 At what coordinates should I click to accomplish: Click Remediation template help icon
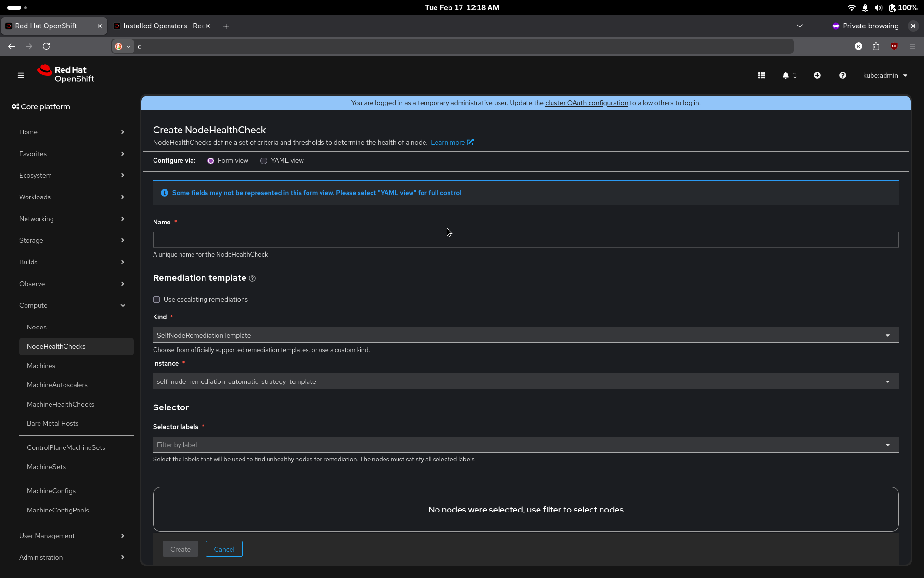252,278
